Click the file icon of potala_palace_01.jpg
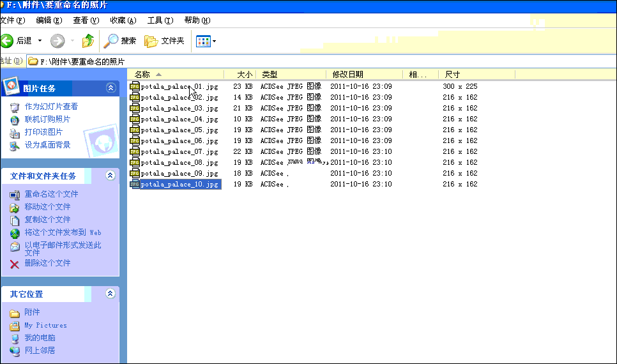 135,86
